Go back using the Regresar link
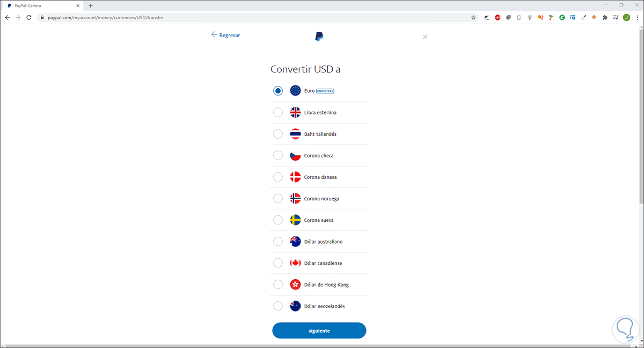This screenshot has width=644, height=348. (225, 35)
